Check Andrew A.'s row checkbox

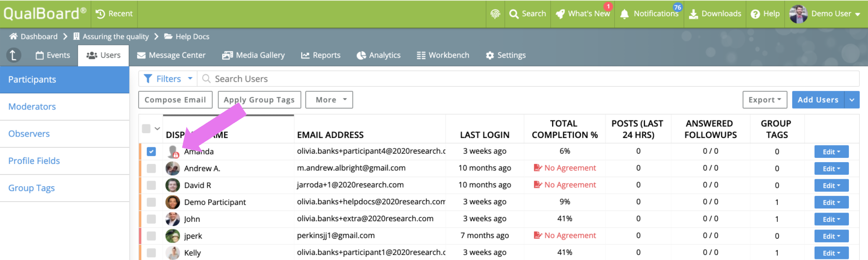151,169
